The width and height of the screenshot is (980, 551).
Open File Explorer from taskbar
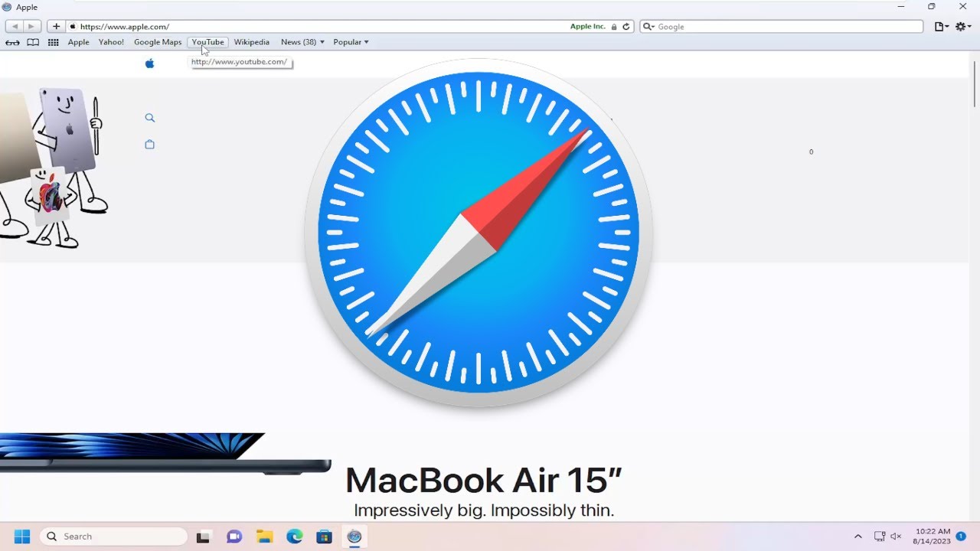(x=264, y=537)
